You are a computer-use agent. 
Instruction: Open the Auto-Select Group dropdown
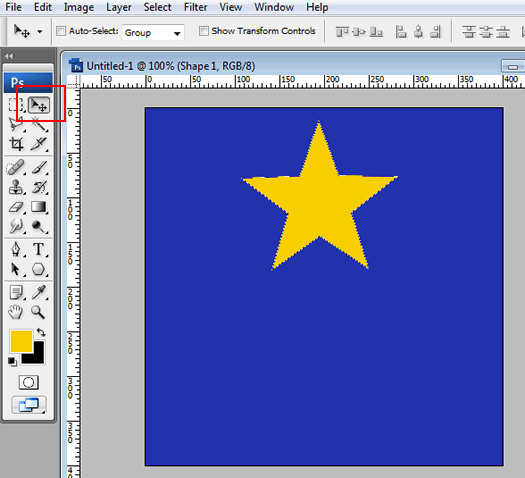[153, 32]
